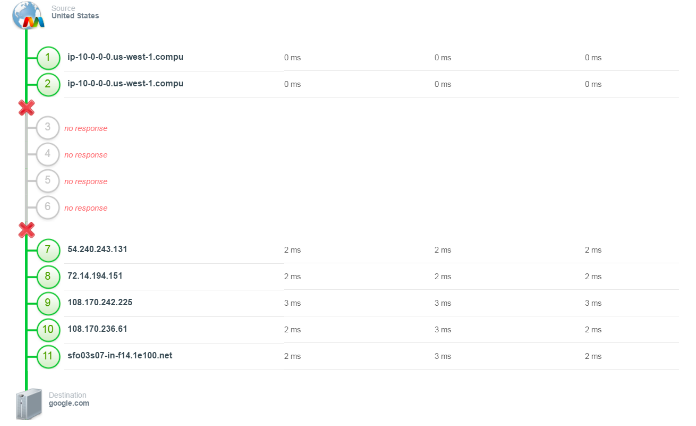Click hostname sfo03s07-in-f14.1e100.net
The width and height of the screenshot is (696, 426).
point(120,355)
